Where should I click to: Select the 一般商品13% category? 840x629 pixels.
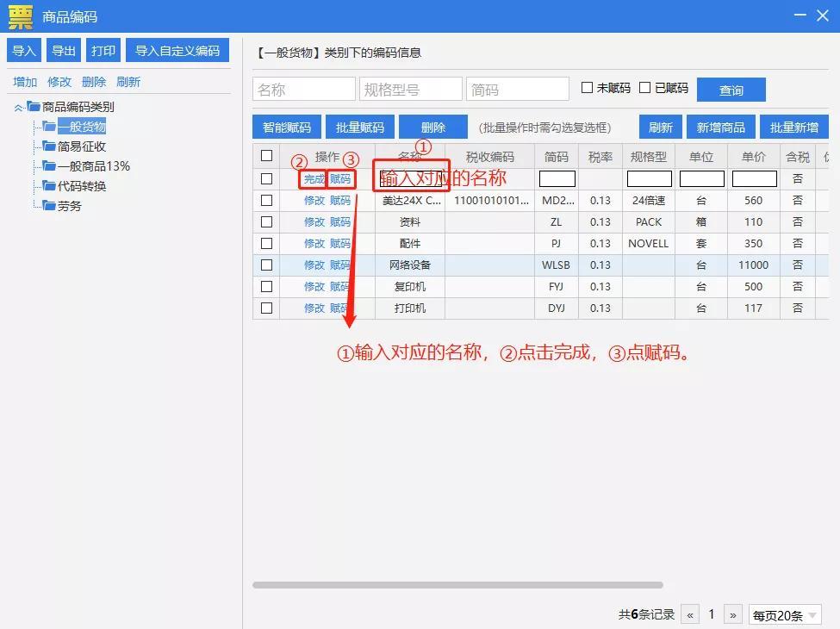(x=94, y=166)
